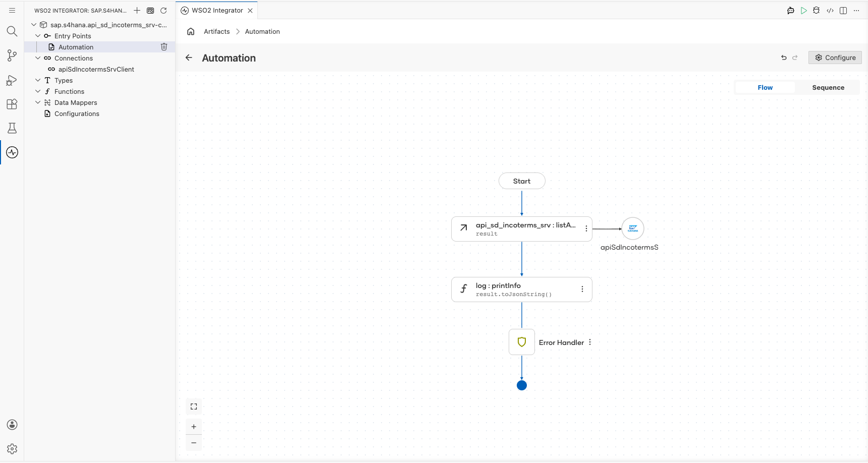Open the Manage settings gear icon
868x463 pixels.
point(12,449)
